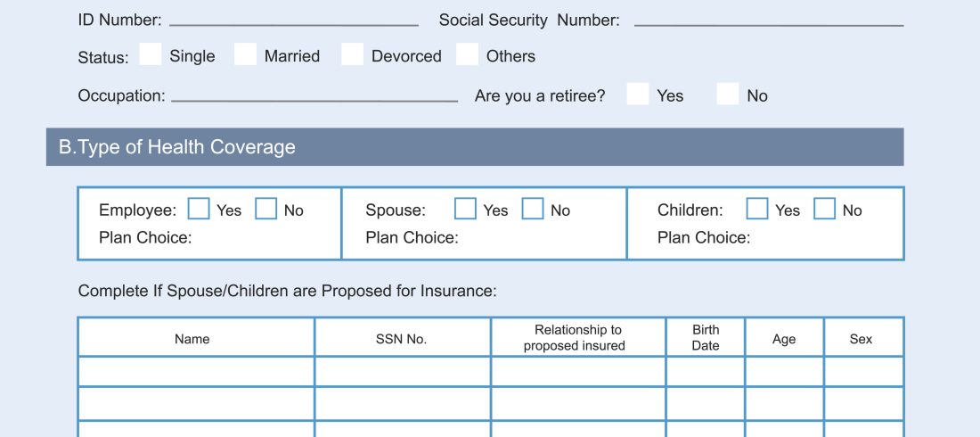Click first row Name table cell
Image resolution: width=980 pixels, height=437 pixels.
[196, 371]
